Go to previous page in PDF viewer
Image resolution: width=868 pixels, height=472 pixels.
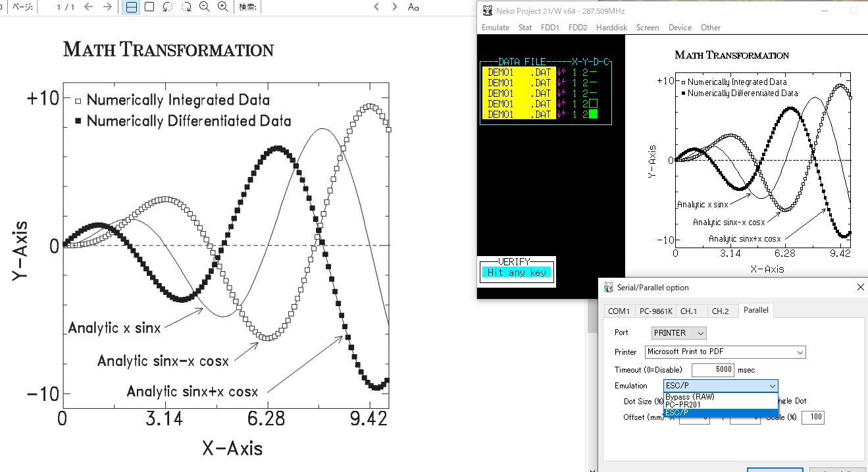click(88, 7)
